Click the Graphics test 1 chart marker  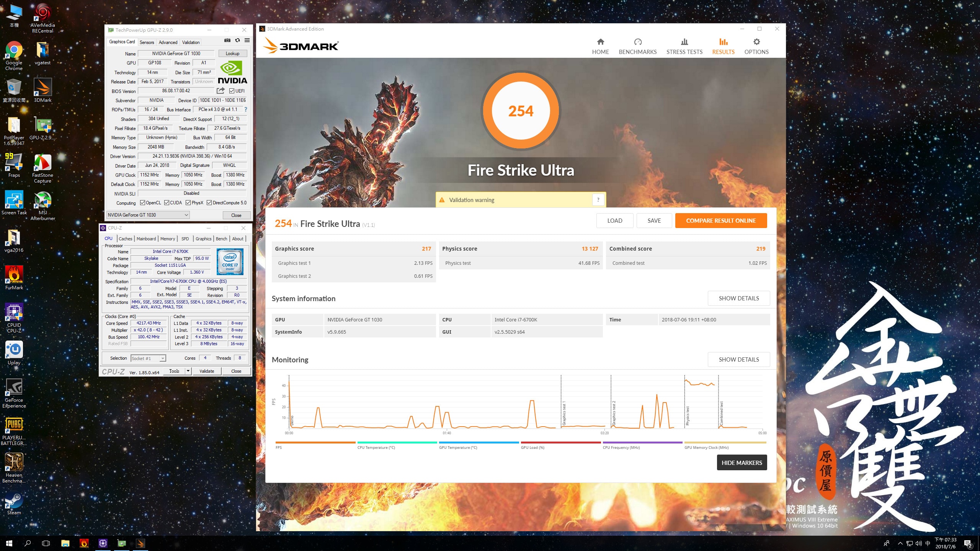click(x=564, y=414)
